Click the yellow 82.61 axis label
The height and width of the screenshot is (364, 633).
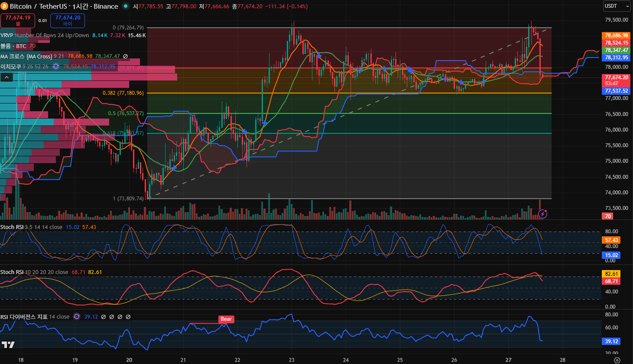[611, 274]
